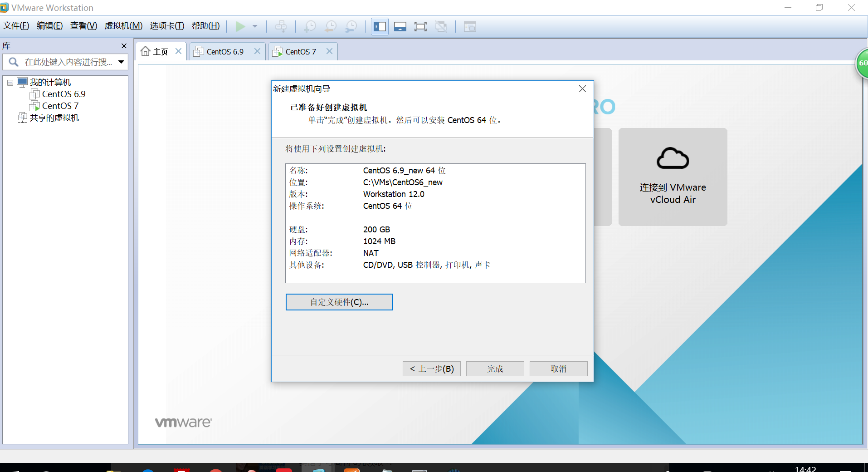Screen dimensions: 868x472
Task: Restore down the VMware Workstation window
Action: [819, 8]
